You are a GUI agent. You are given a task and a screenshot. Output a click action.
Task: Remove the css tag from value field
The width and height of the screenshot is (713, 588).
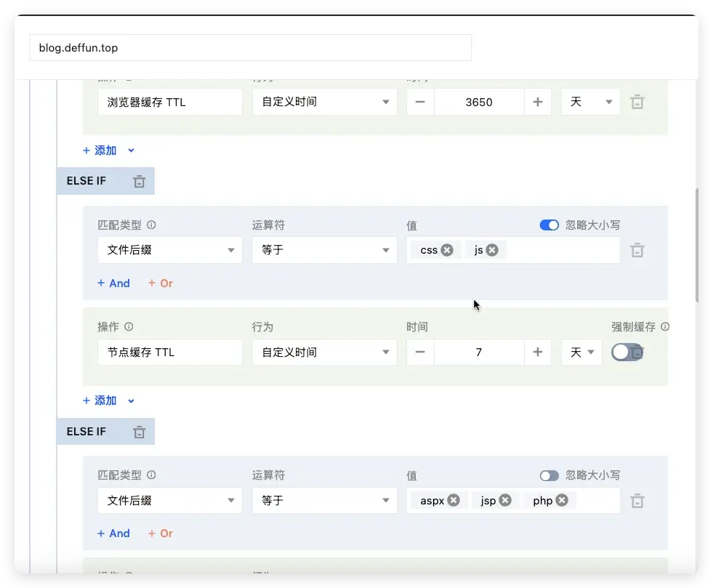click(x=447, y=250)
